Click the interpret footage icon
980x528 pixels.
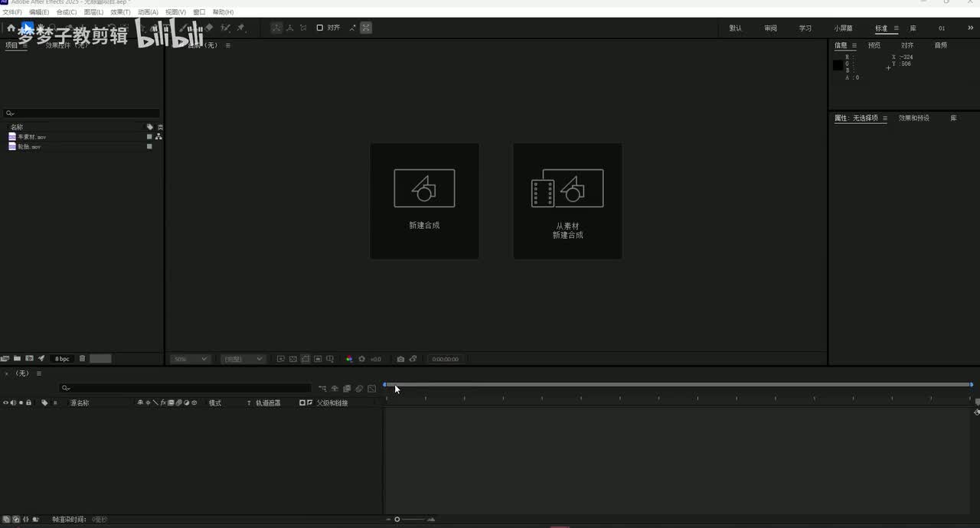(x=5, y=358)
